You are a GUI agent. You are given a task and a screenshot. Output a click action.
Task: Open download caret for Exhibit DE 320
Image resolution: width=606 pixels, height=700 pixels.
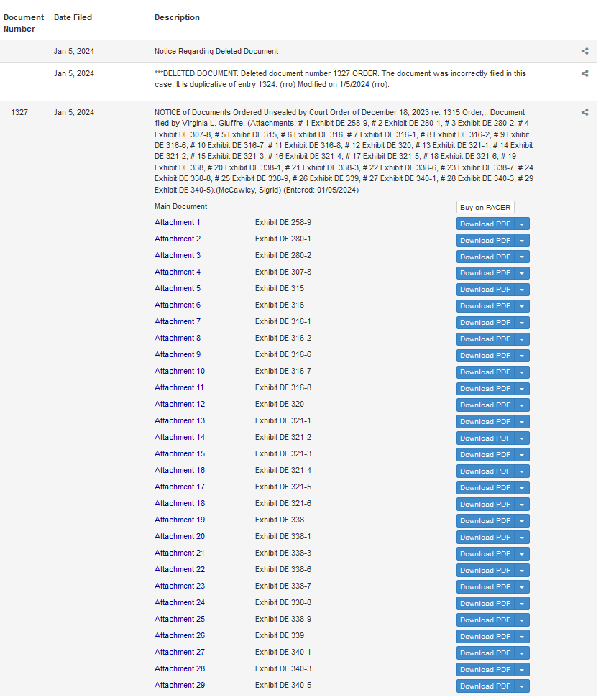pyautogui.click(x=522, y=405)
